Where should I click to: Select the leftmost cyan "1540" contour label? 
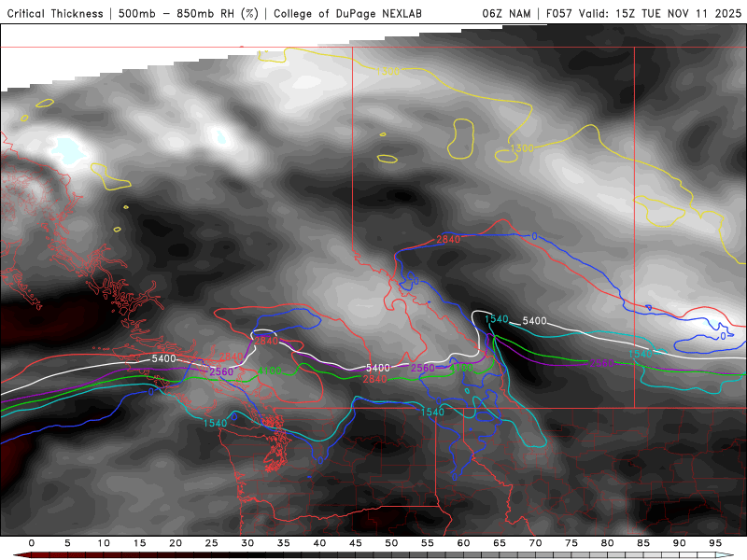215,423
